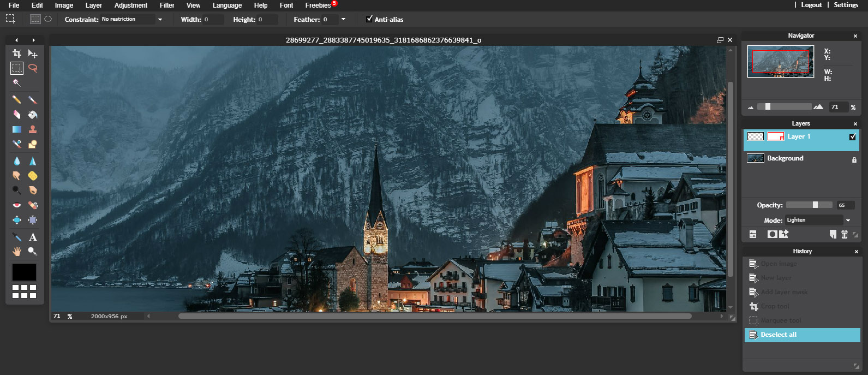Select the Clone Stamp tool
The height and width of the screenshot is (375, 868).
click(x=33, y=129)
